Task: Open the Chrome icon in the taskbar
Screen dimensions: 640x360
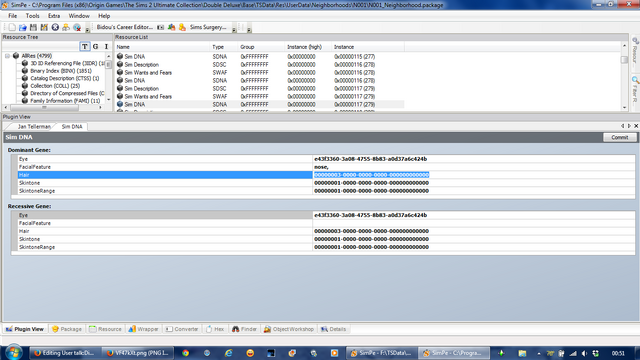Action: [186, 353]
